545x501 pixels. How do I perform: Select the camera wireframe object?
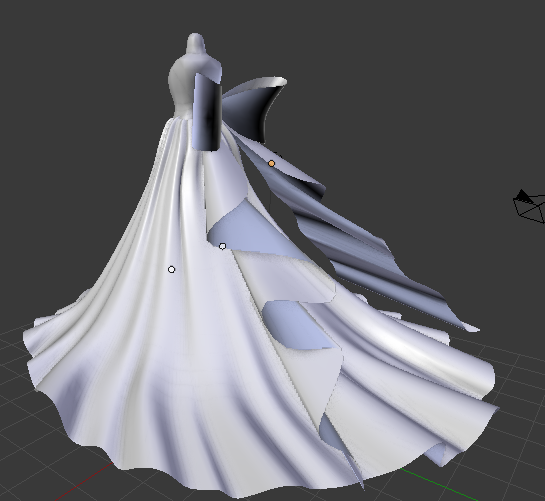pyautogui.click(x=529, y=206)
